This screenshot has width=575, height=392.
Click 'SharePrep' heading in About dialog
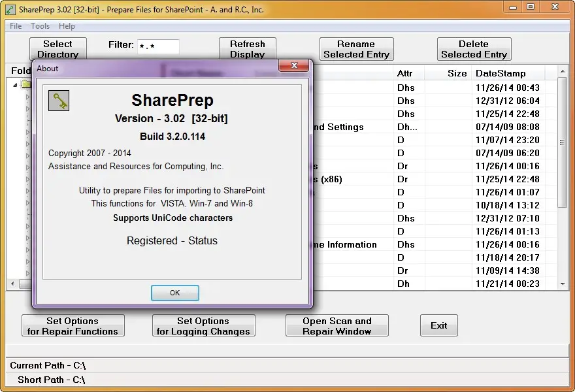click(x=172, y=100)
